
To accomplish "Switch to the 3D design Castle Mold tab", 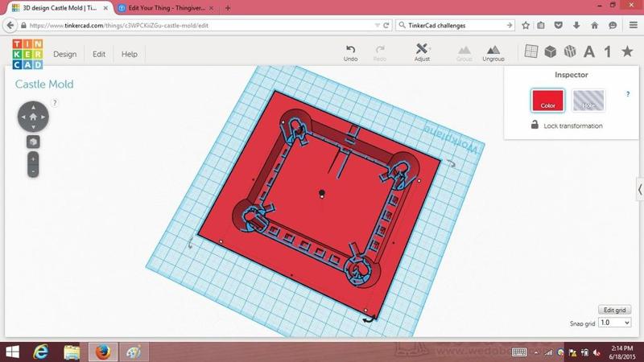I will (60, 8).
